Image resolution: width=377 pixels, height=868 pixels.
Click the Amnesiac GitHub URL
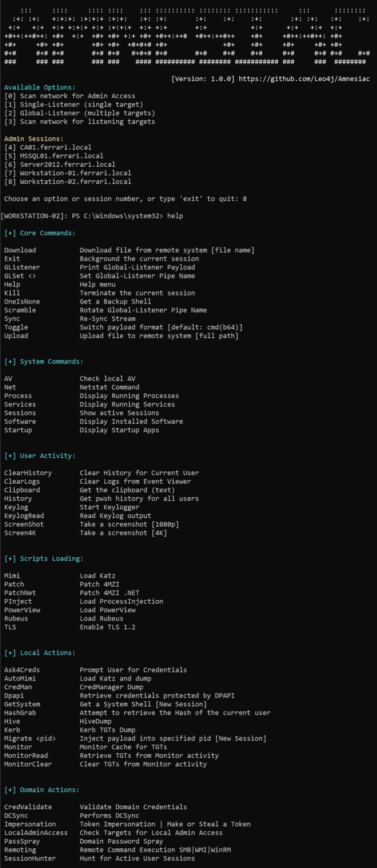tap(304, 79)
